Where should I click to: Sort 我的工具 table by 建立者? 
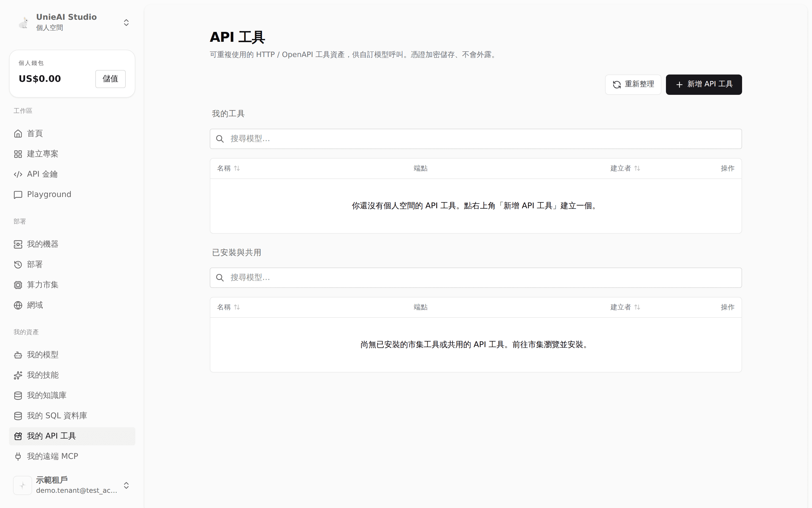point(625,168)
